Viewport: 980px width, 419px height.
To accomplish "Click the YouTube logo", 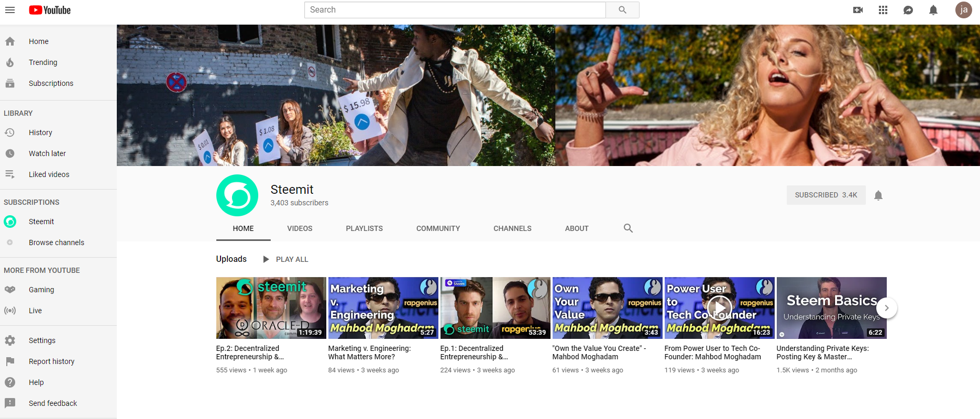I will point(50,10).
